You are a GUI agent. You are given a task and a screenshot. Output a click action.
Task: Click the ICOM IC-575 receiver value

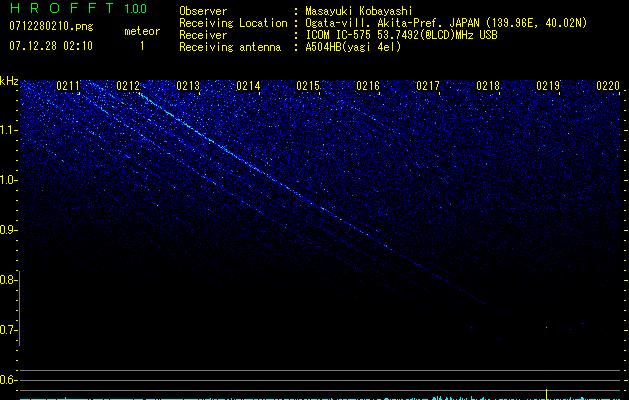pyautogui.click(x=401, y=35)
